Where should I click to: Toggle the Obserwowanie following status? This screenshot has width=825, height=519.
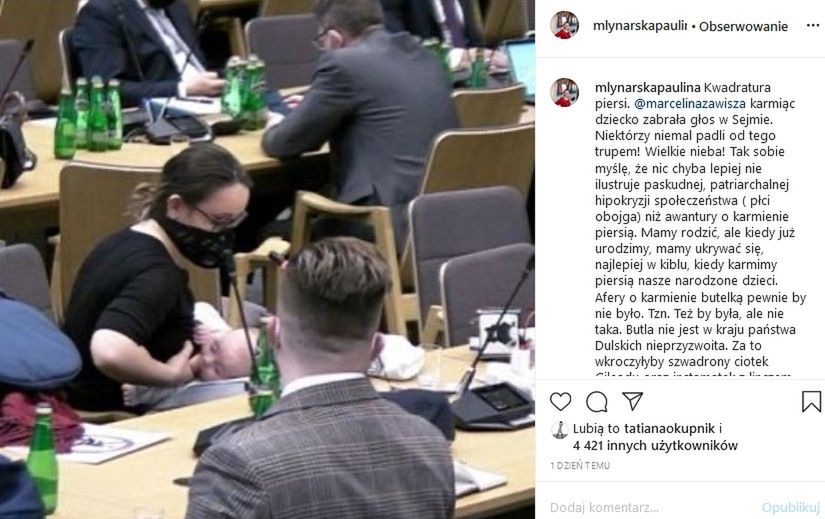[x=743, y=26]
